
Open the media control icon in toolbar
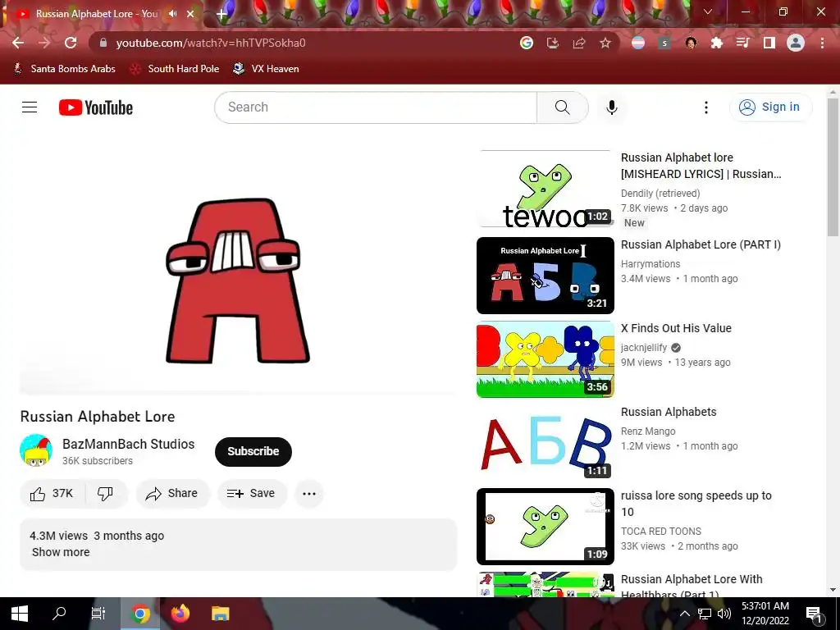point(743,43)
